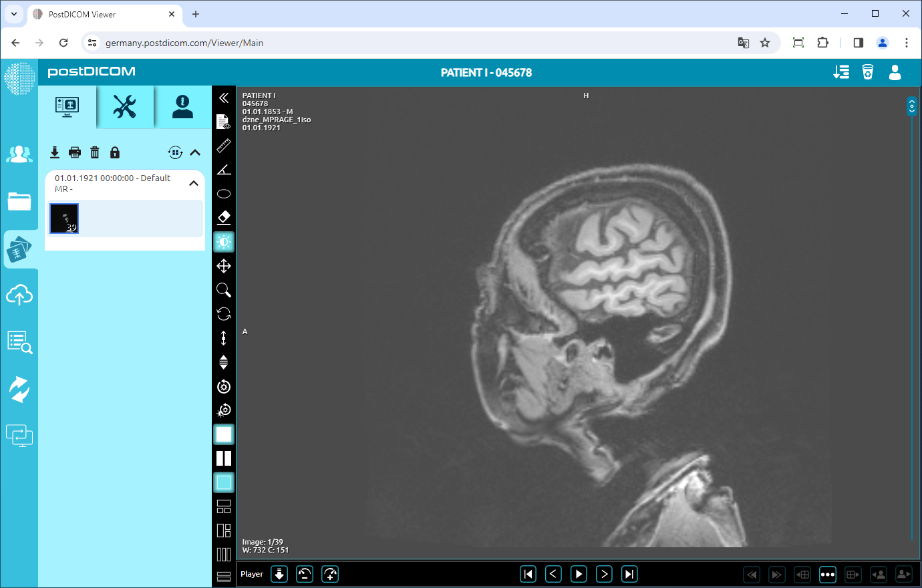Select the zoom magnifier tool

point(224,289)
